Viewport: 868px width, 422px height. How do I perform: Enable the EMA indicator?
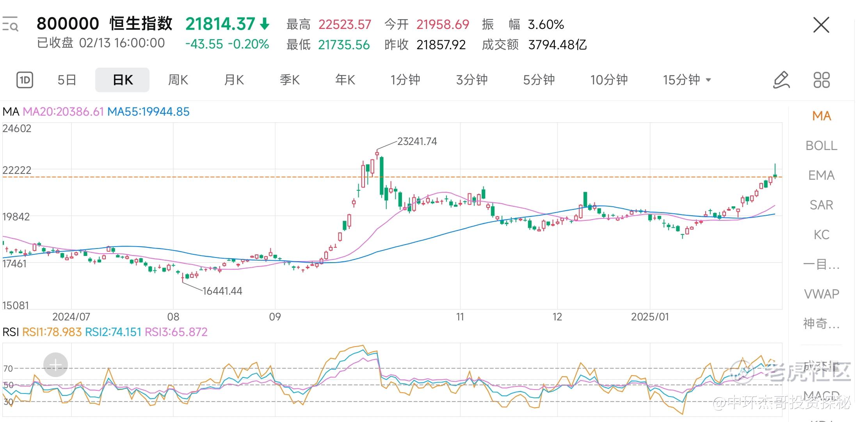[821, 175]
